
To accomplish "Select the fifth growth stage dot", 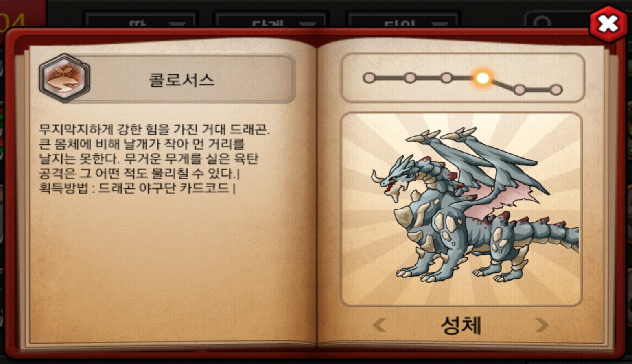I will pyautogui.click(x=519, y=89).
